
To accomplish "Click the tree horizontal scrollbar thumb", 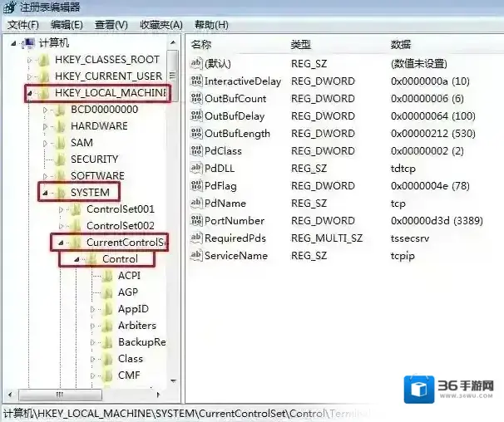I will tap(60, 395).
